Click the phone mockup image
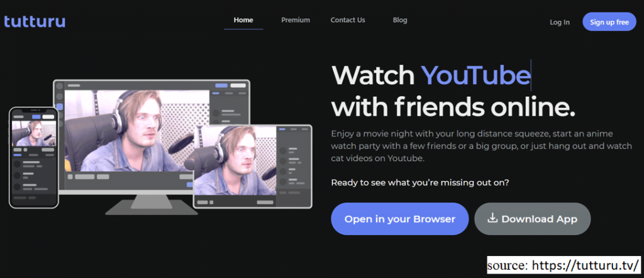Viewport: 644px width, 278px height. tap(34, 158)
